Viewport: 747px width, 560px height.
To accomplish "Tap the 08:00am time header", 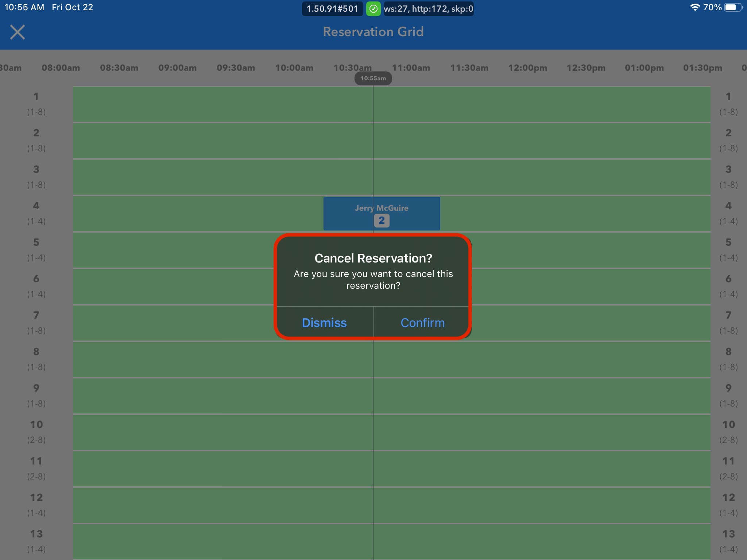I will point(61,68).
